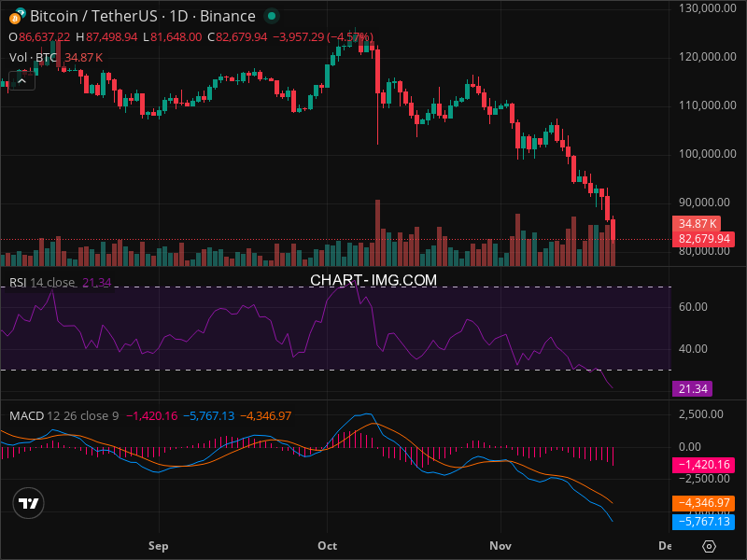Click the Bitcoin/Tether symbol logo icon

tap(17, 16)
